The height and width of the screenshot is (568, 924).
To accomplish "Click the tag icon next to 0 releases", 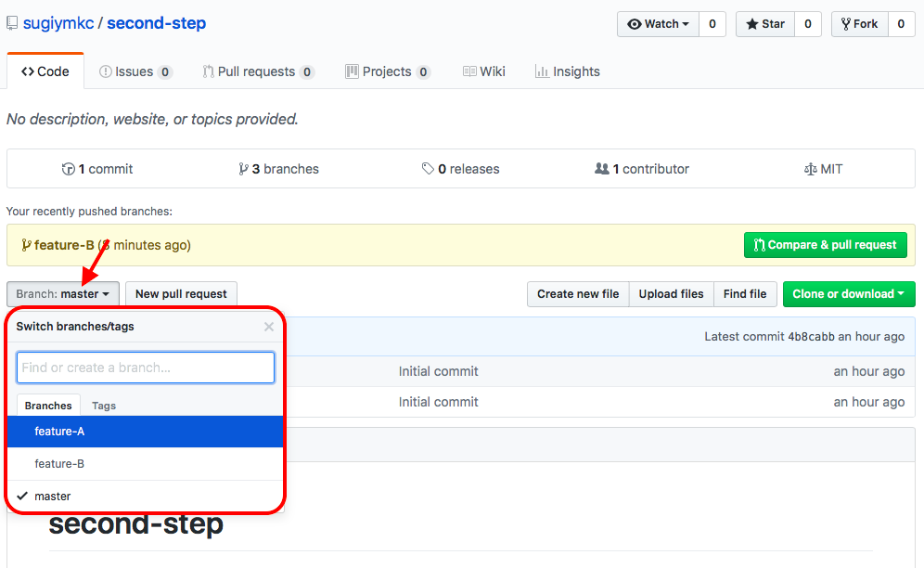I will pyautogui.click(x=428, y=169).
